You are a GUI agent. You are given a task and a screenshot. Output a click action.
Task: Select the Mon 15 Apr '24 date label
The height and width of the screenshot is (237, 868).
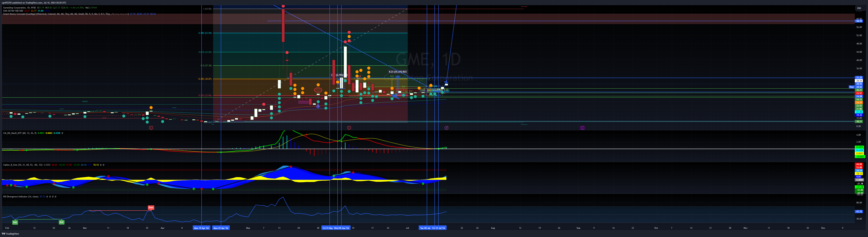point(202,228)
